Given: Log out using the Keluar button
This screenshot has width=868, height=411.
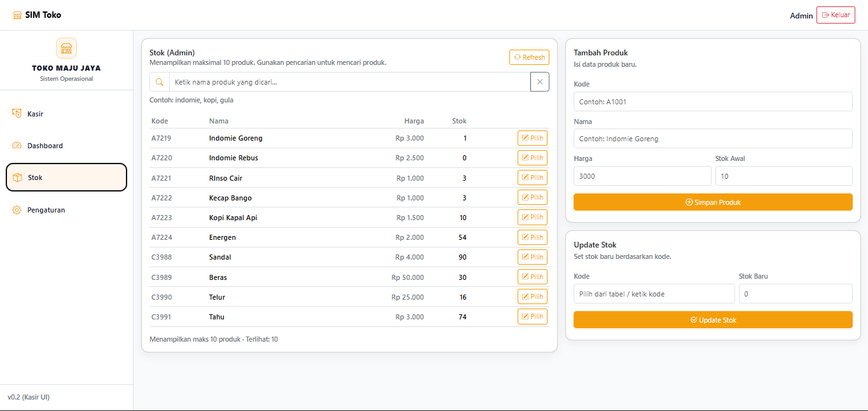Looking at the screenshot, I should (836, 15).
